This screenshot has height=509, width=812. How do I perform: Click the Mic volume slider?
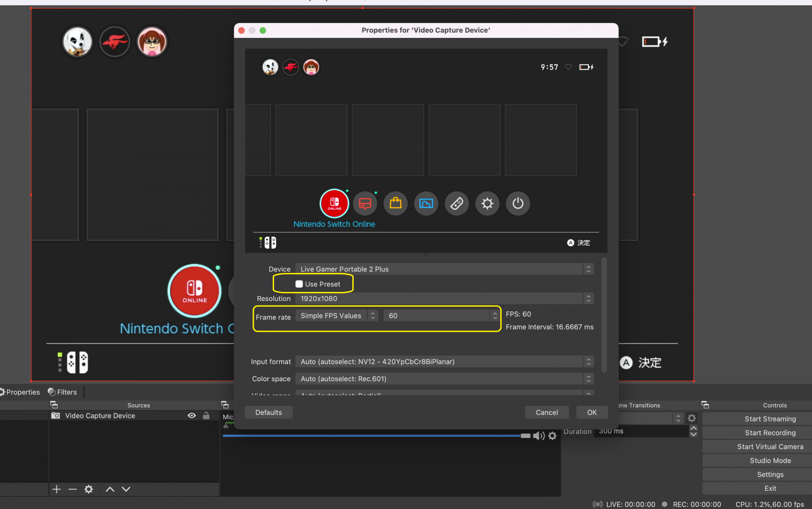(376, 436)
